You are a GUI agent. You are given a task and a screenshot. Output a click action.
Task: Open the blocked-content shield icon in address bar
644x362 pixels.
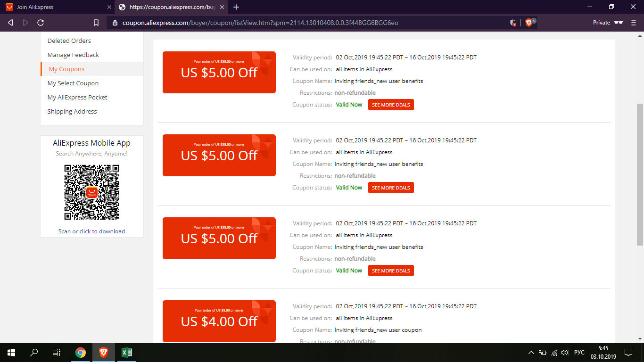point(513,23)
